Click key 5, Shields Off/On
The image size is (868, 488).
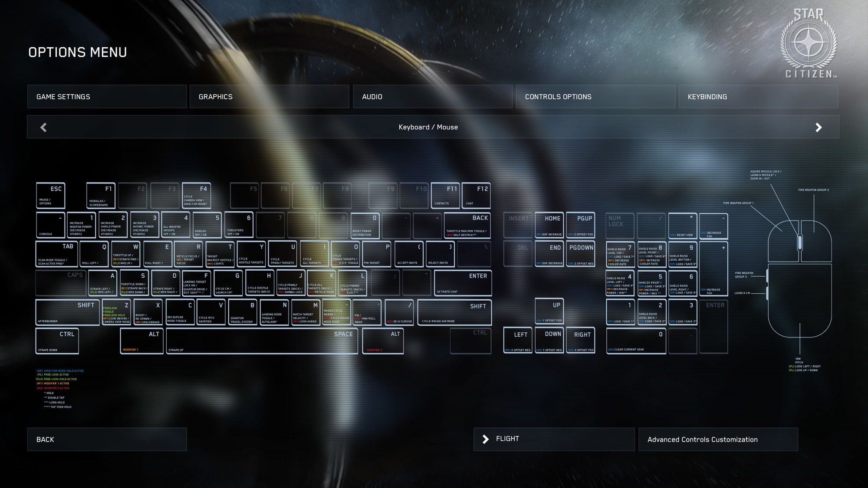[207, 225]
